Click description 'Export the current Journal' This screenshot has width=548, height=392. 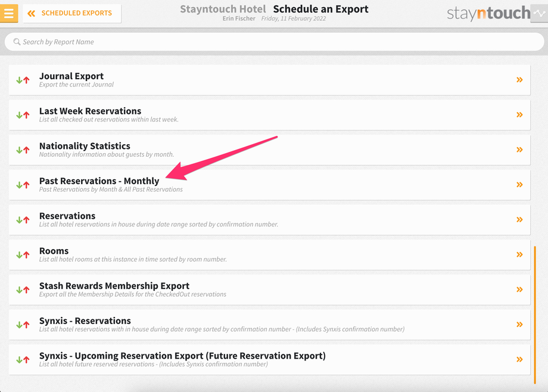76,85
